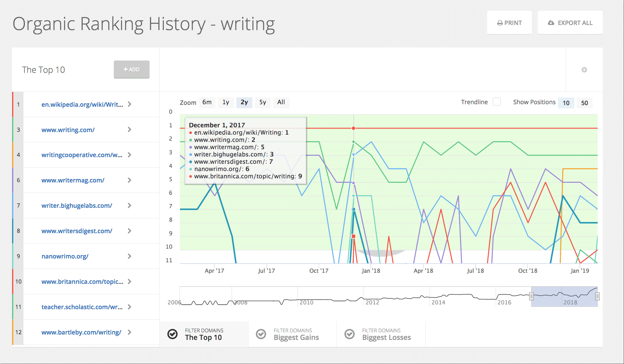This screenshot has height=364, width=624.
Task: Click the printer icon in PRINT
Action: (x=500, y=23)
